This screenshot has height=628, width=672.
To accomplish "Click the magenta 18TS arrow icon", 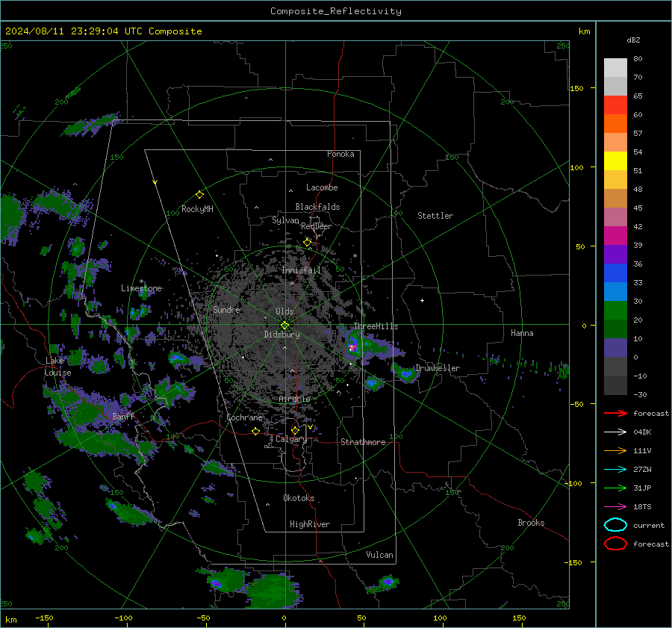I will (615, 507).
